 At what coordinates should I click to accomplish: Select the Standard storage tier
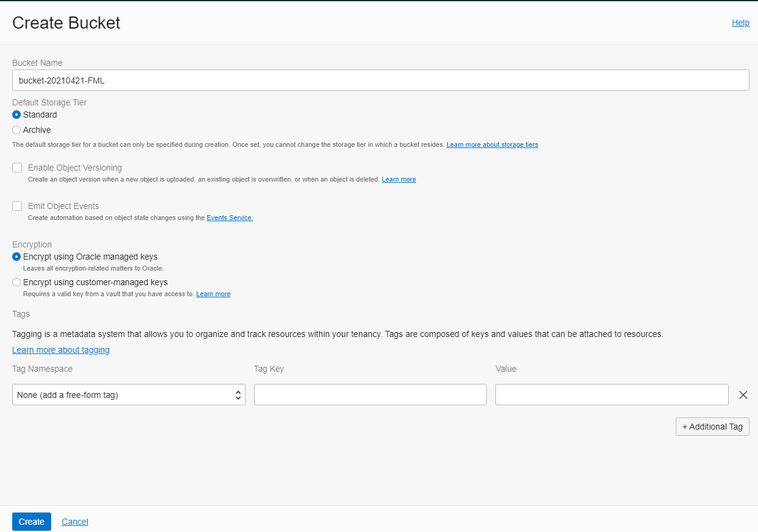(16, 115)
